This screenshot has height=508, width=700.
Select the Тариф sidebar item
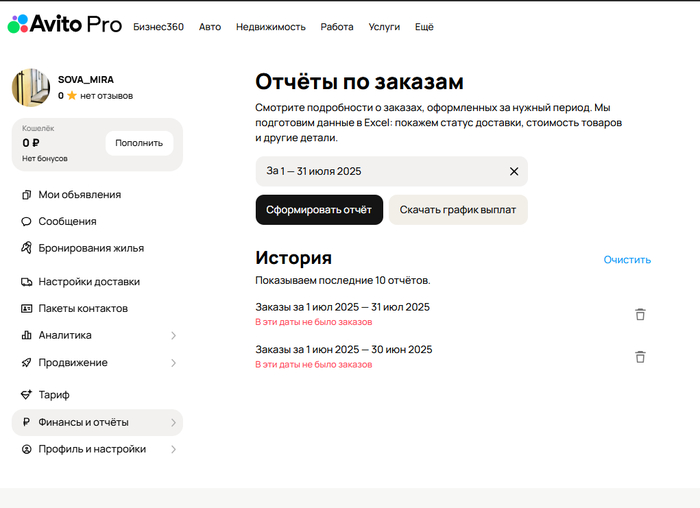54,395
